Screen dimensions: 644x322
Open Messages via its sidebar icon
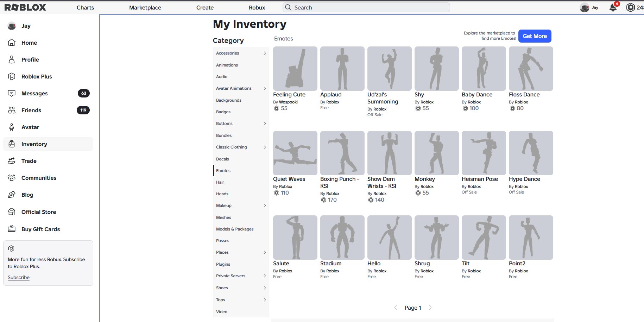point(12,93)
